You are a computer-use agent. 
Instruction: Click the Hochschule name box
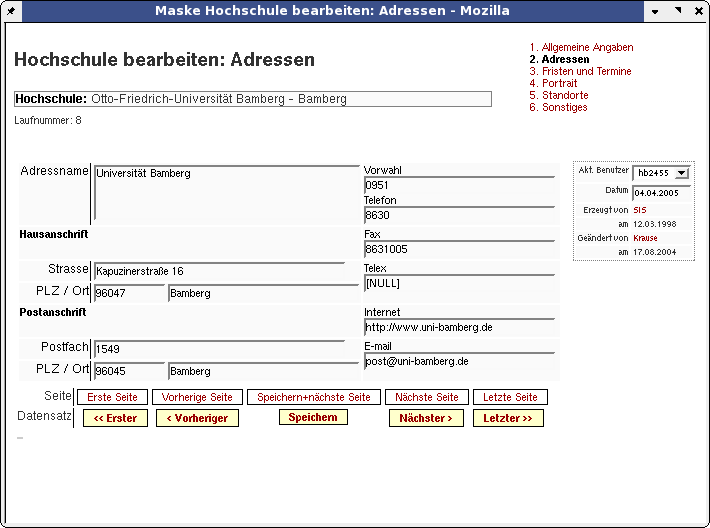click(x=253, y=99)
